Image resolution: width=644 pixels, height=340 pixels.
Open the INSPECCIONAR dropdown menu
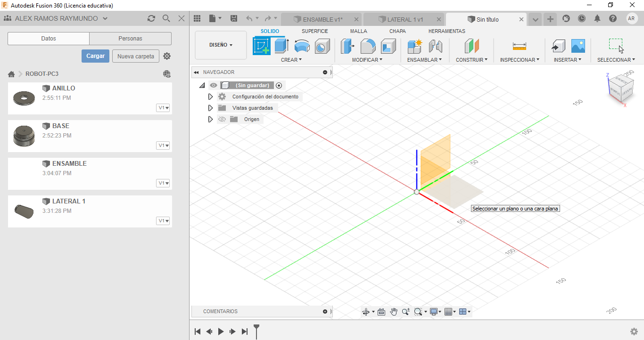click(x=520, y=60)
